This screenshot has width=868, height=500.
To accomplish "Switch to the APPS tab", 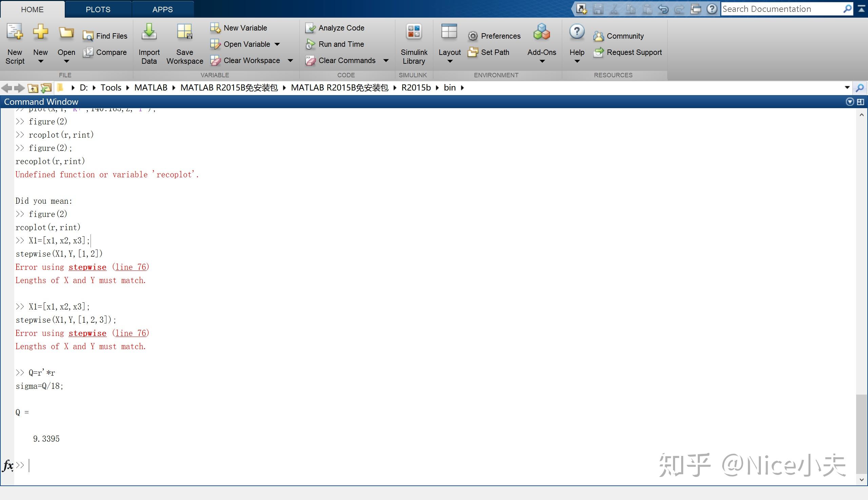I will pyautogui.click(x=162, y=9).
